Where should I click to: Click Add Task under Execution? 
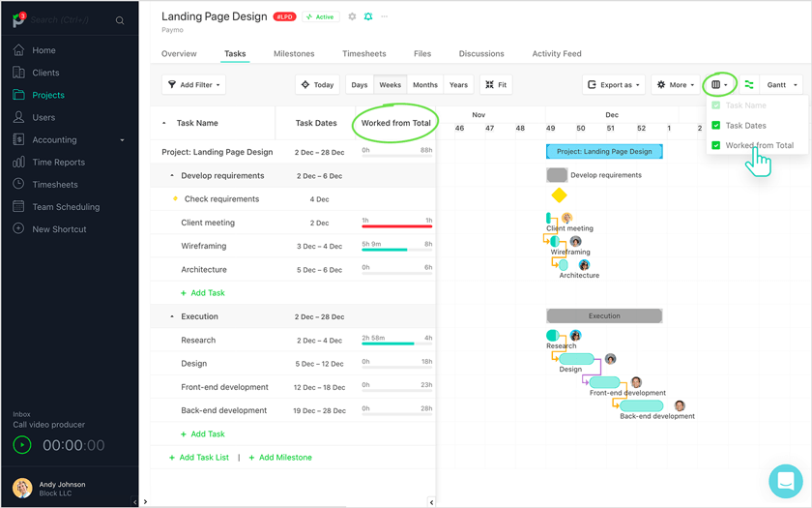tap(202, 433)
